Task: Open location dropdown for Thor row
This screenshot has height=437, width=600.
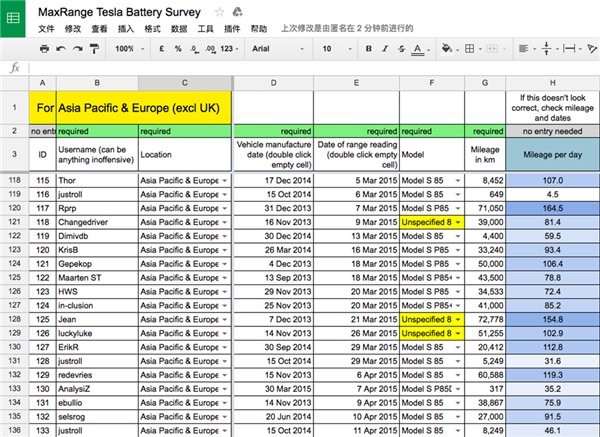Action: point(225,181)
